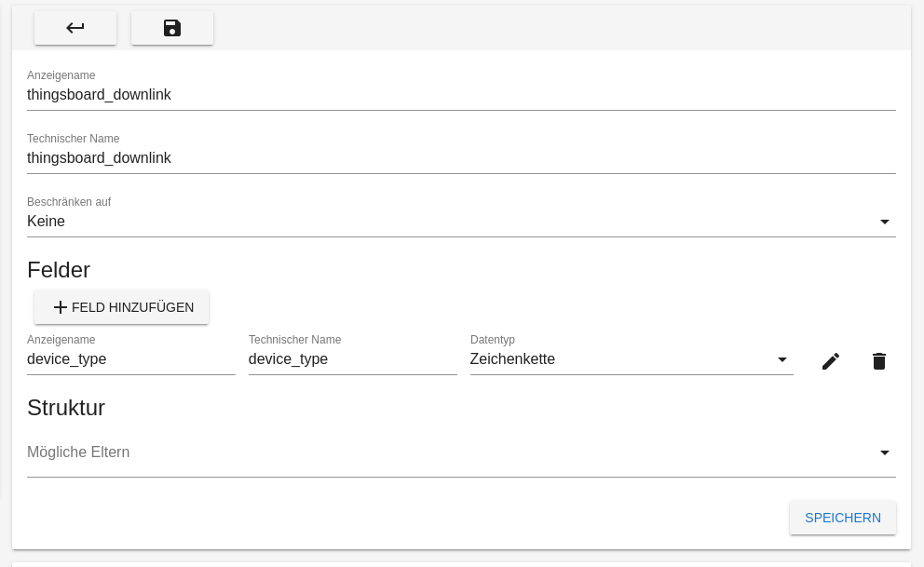The height and width of the screenshot is (567, 924).
Task: Click the caret icon on Mögliche Eltern
Action: (x=884, y=452)
